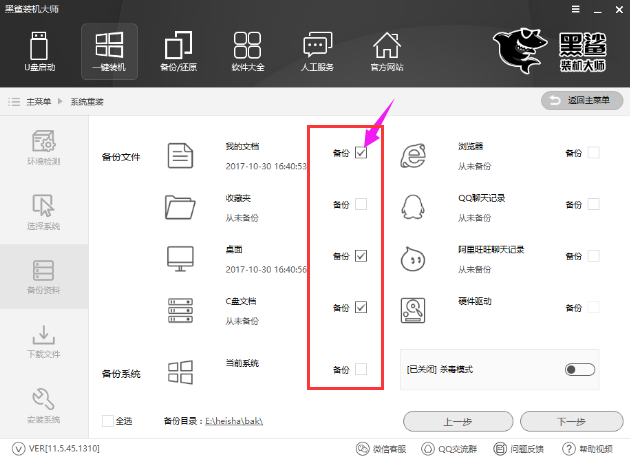Open the U盘启动 tool
The height and width of the screenshot is (457, 630).
(x=39, y=52)
